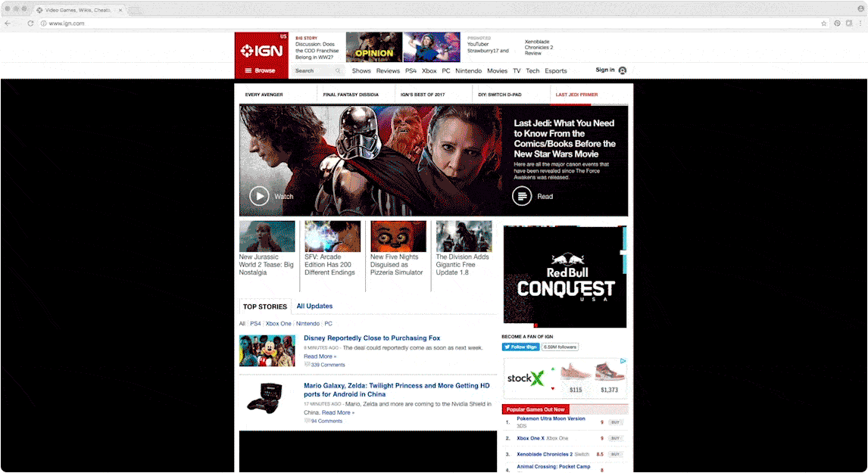The width and height of the screenshot is (868, 473).
Task: Click the Chrome profile icon in title bar
Action: (x=860, y=8)
